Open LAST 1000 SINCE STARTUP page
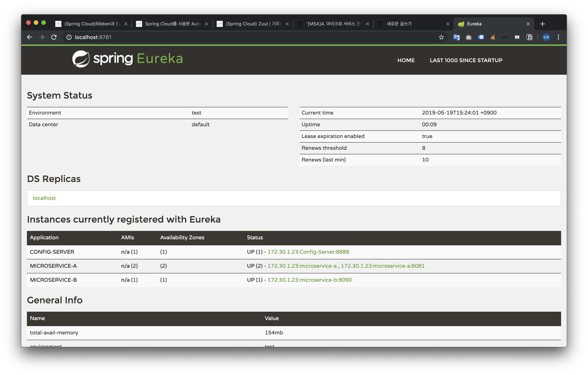The width and height of the screenshot is (588, 375). tap(466, 60)
